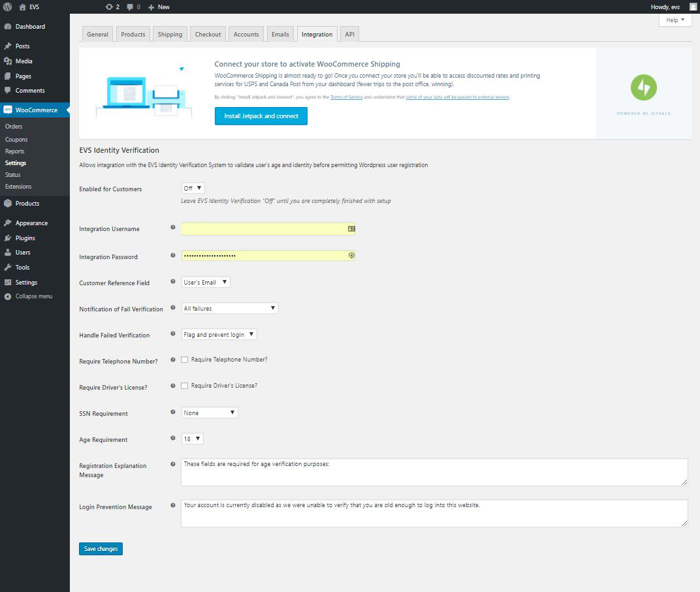Switch to the General tab
The height and width of the screenshot is (592, 700).
point(97,35)
